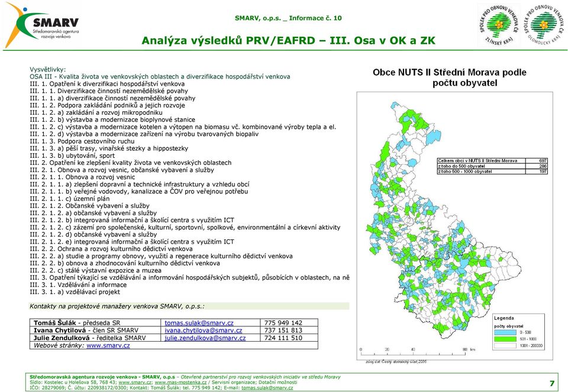Screen dimensions: 568x392
Task: Click page number 7
Action: [552, 383]
